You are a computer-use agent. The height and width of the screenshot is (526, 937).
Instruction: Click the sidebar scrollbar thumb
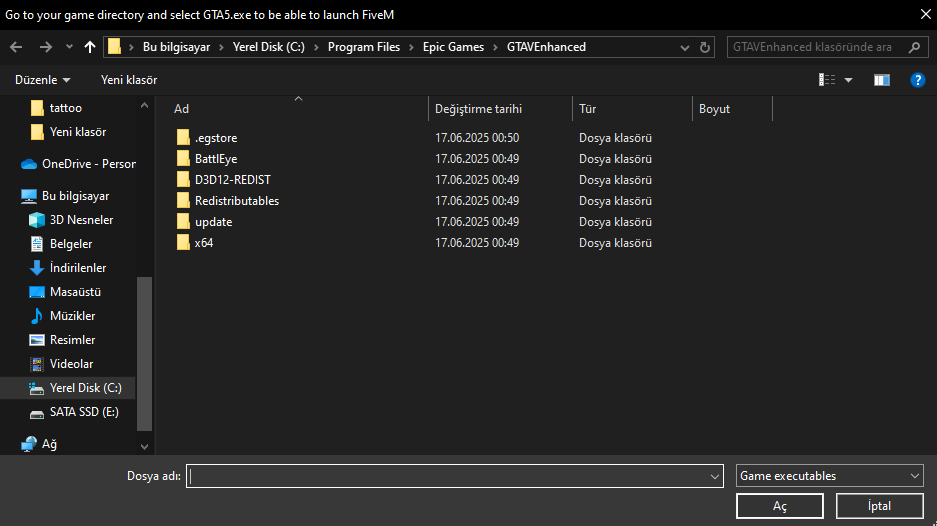point(144,353)
